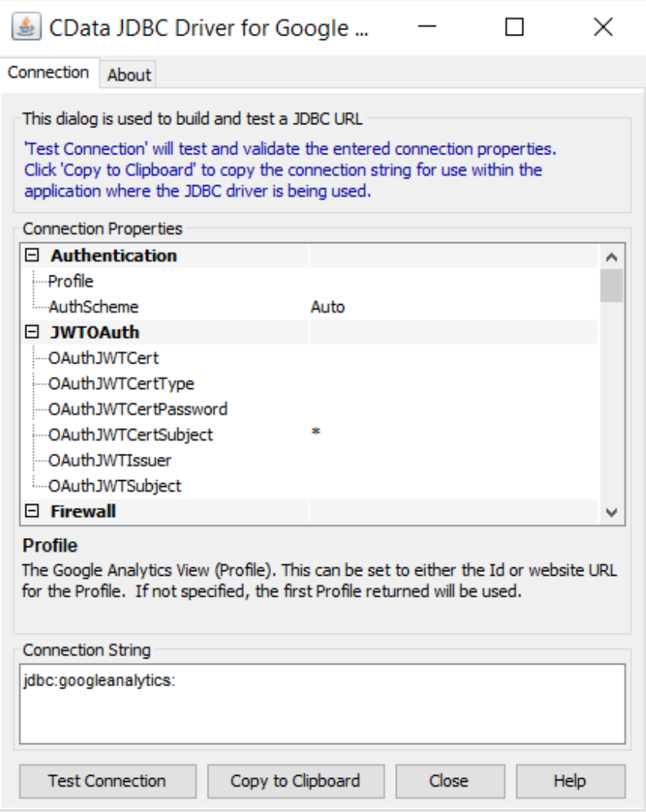Open Help from the dialog
This screenshot has width=646, height=812.
click(x=570, y=780)
